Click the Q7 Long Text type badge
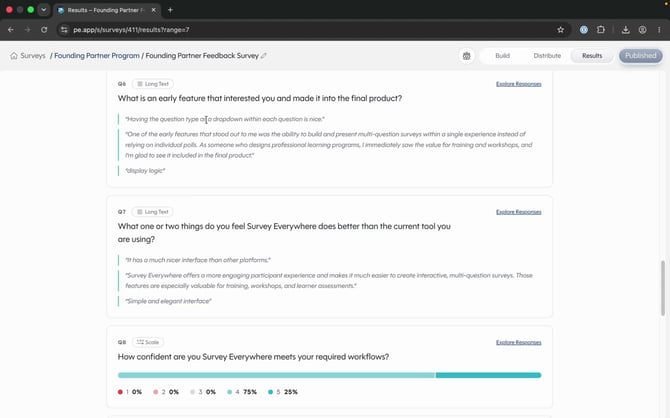The height and width of the screenshot is (418, 670). [x=153, y=212]
